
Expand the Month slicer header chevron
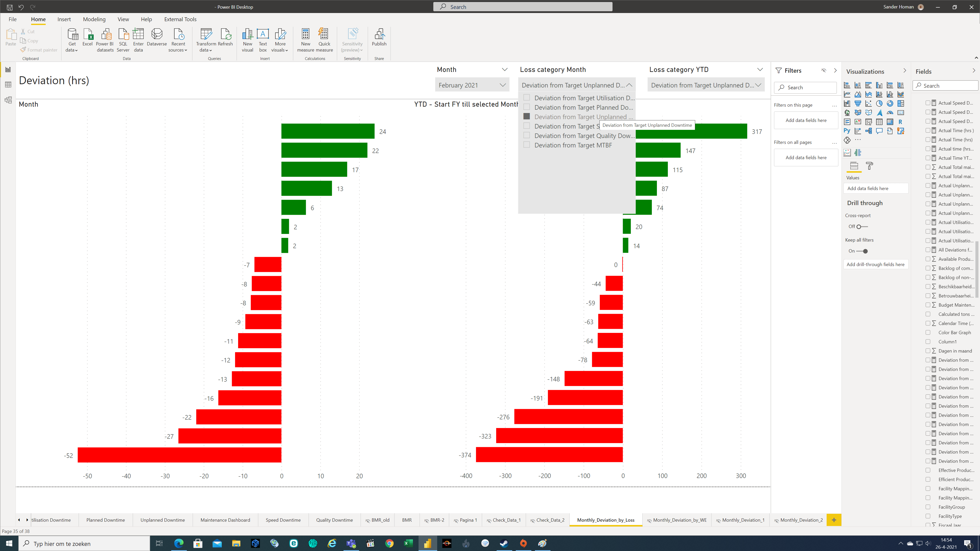point(505,70)
